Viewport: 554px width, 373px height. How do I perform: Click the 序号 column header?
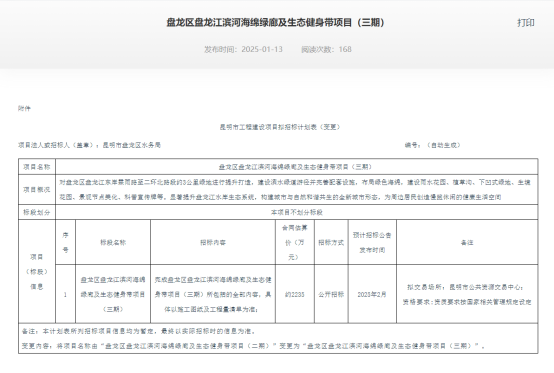tap(65, 242)
